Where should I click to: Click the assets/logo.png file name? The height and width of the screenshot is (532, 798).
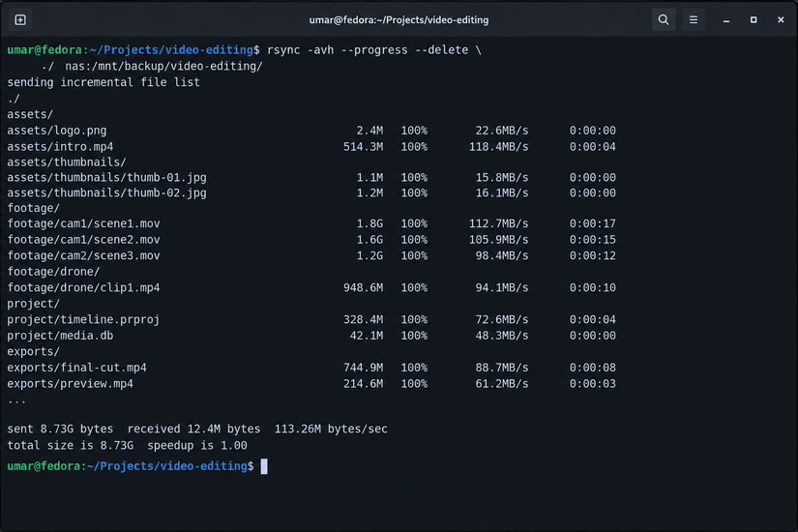coord(57,131)
